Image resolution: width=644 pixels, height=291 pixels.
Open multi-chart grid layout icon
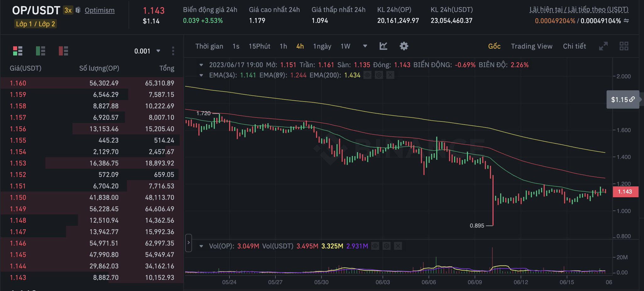pos(624,46)
